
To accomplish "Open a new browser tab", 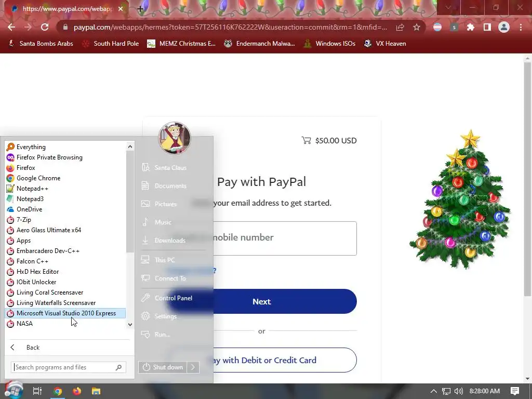I will tap(140, 9).
